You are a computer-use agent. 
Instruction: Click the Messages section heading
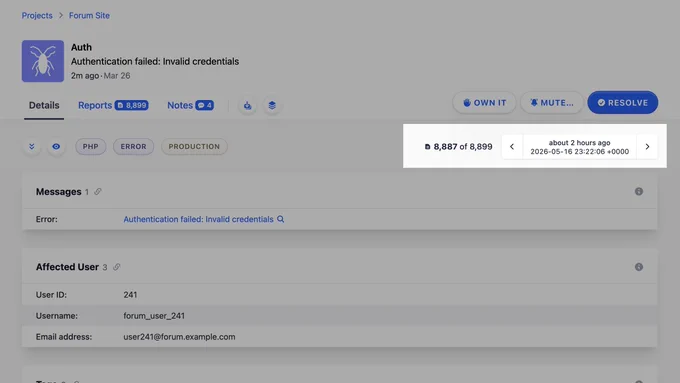tap(59, 192)
